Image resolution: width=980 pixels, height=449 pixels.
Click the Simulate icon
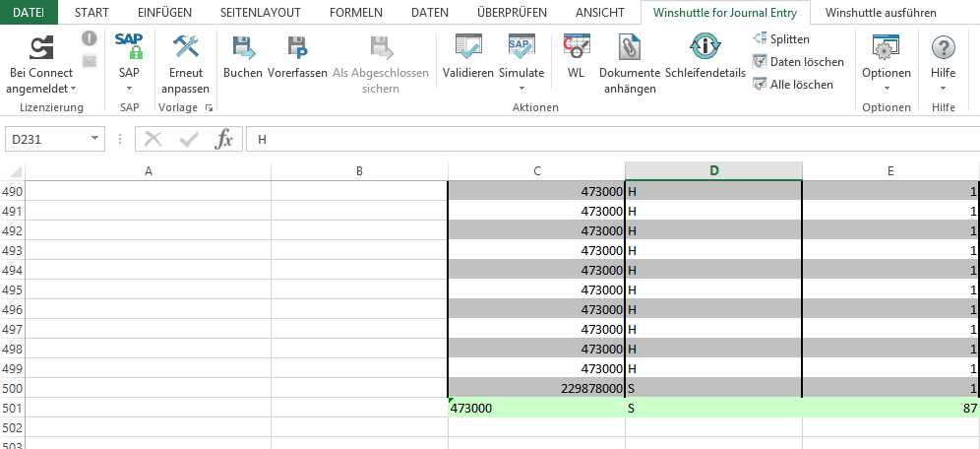pos(521,47)
